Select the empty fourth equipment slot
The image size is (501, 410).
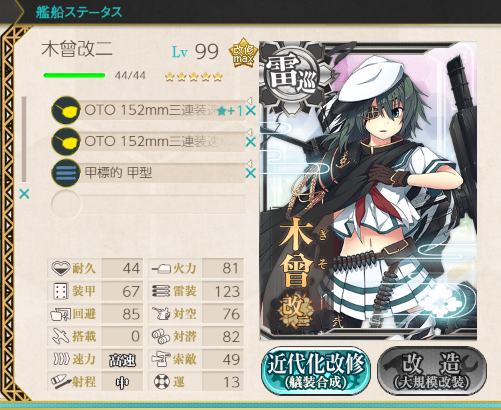point(148,204)
